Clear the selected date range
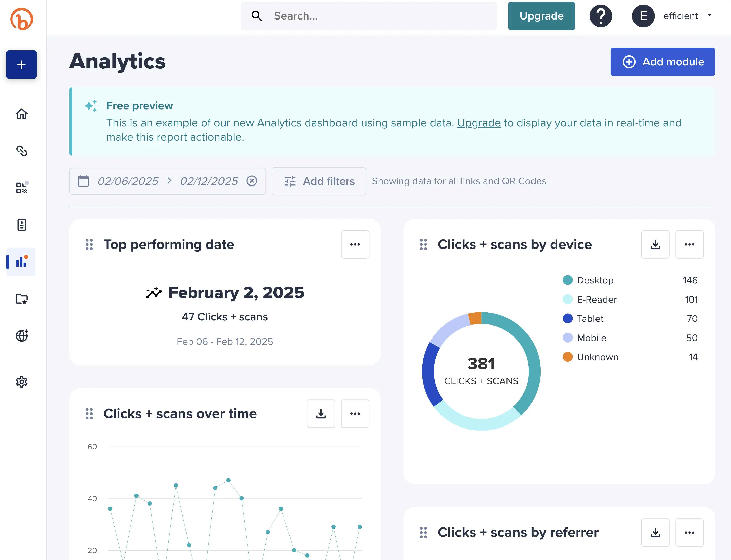 click(252, 181)
